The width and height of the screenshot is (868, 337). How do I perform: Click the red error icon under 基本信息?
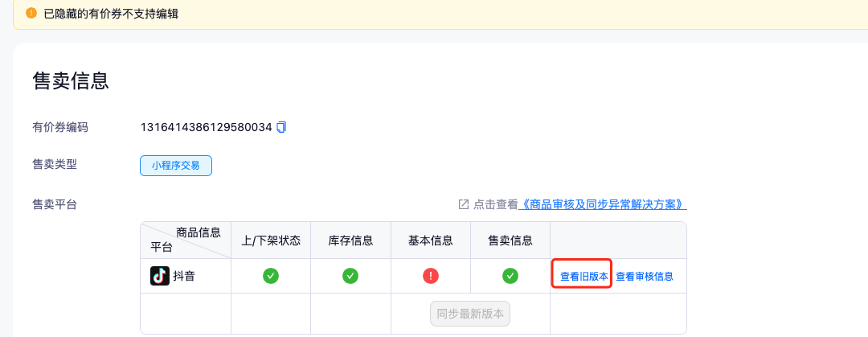431,276
